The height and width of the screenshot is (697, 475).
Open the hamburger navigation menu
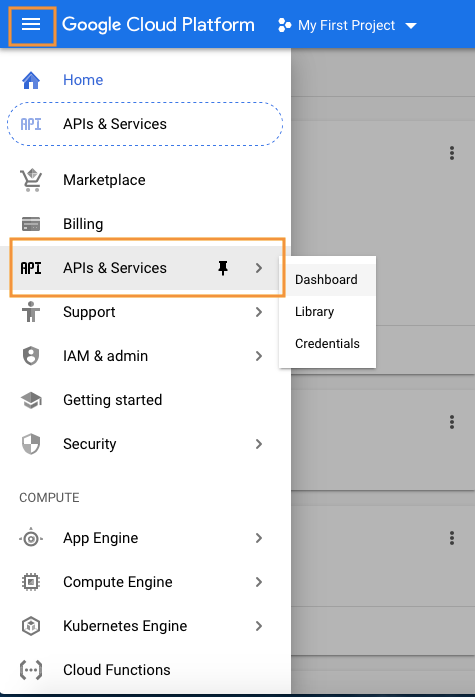pos(31,24)
